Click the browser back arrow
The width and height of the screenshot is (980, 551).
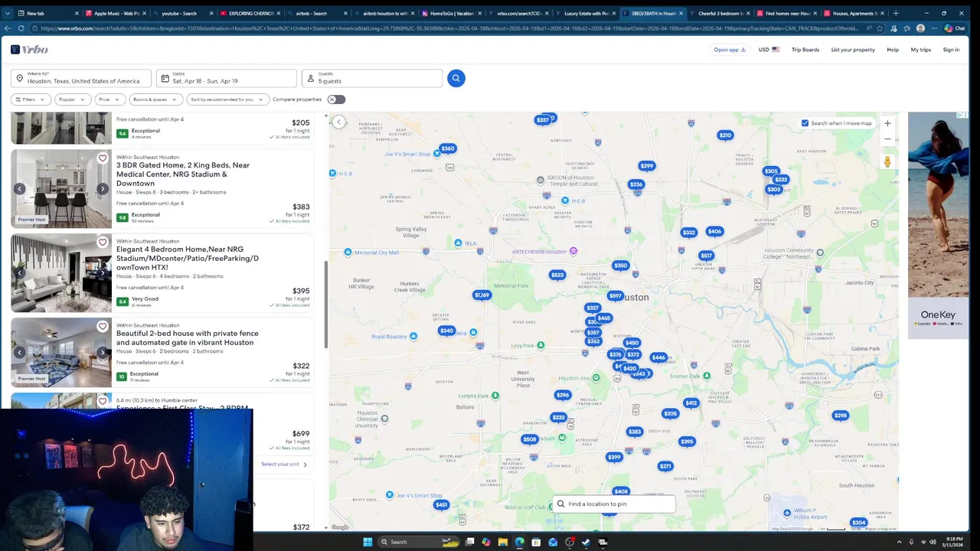point(8,28)
